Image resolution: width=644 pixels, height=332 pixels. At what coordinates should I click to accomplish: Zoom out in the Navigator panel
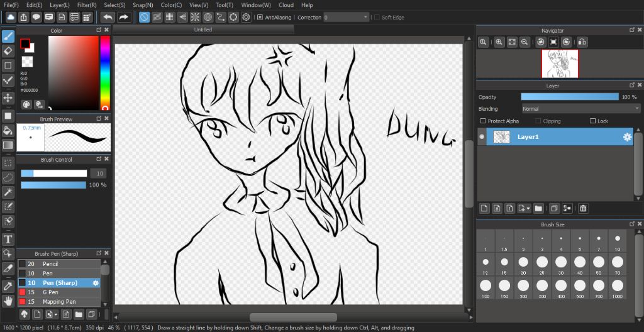tap(524, 42)
